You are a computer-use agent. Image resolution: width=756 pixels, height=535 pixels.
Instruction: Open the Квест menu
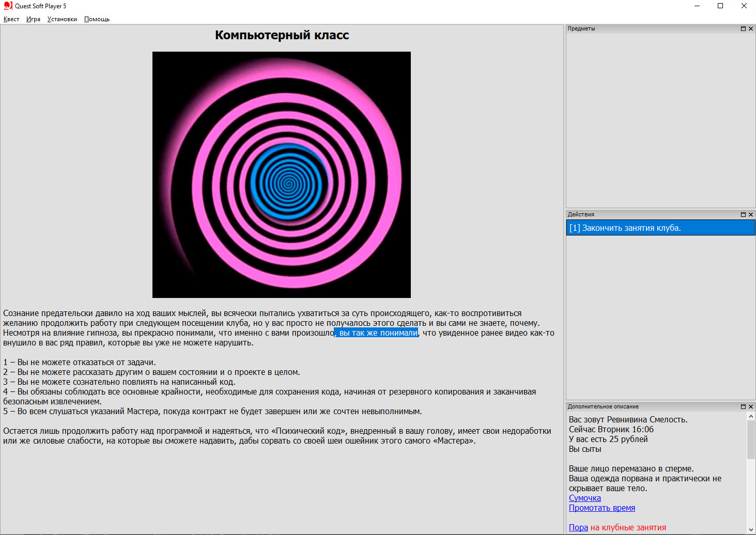pyautogui.click(x=11, y=19)
